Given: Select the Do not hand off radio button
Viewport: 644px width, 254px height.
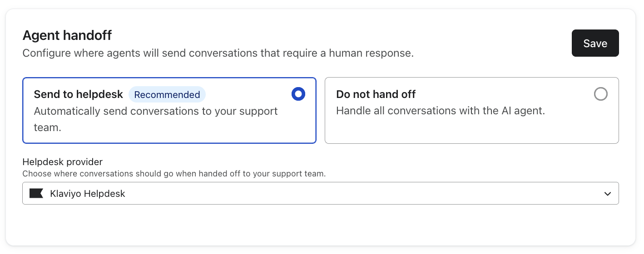Looking at the screenshot, I should pyautogui.click(x=600, y=94).
